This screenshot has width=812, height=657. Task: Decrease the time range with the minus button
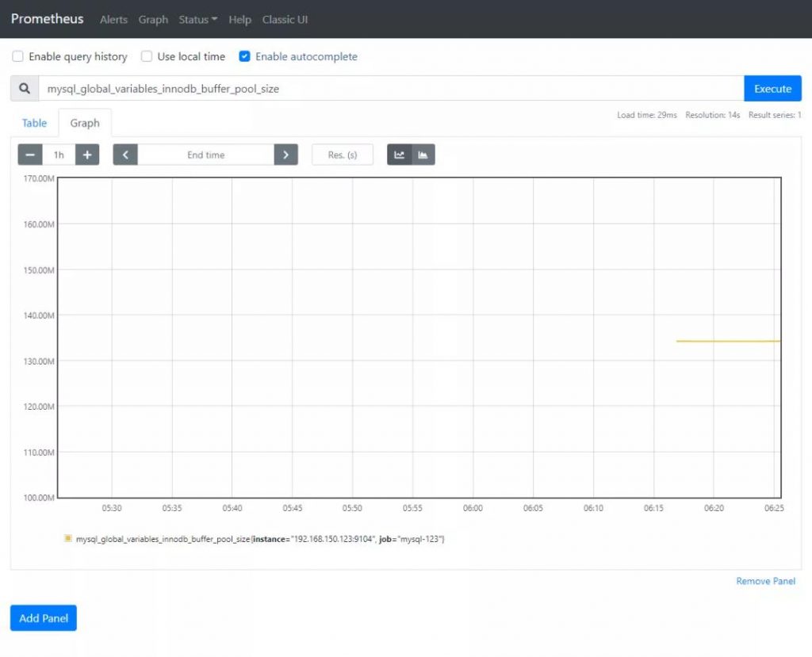pos(30,155)
